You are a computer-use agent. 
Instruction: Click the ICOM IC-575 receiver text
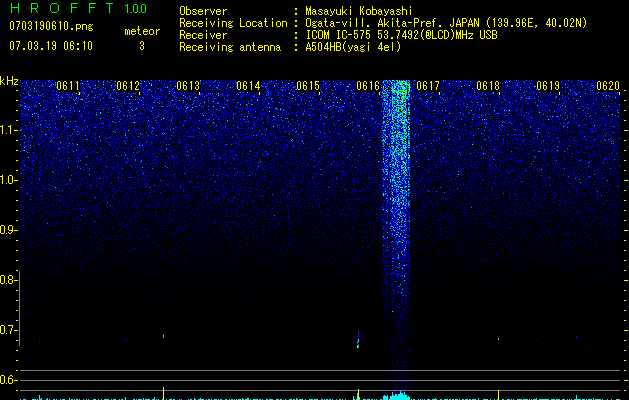tap(401, 35)
